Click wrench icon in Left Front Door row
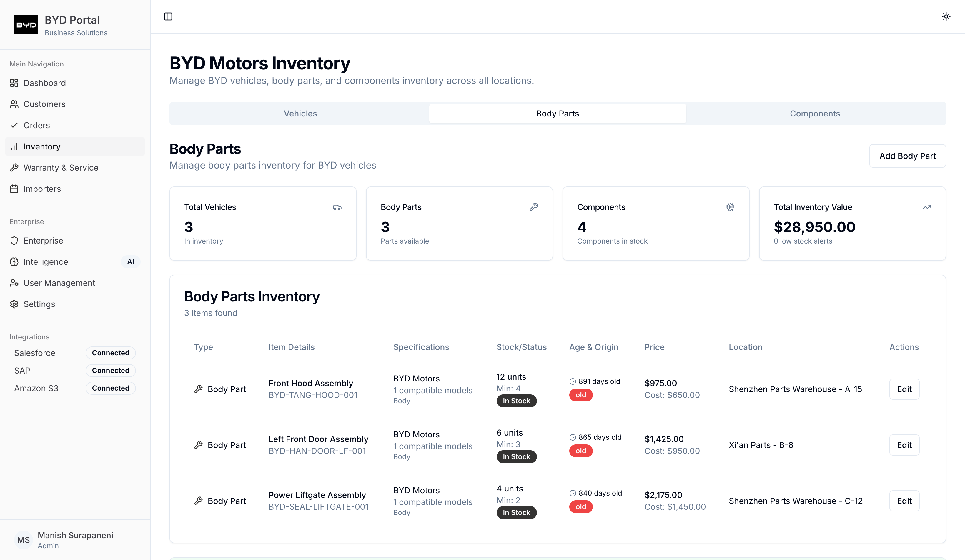 pos(198,445)
